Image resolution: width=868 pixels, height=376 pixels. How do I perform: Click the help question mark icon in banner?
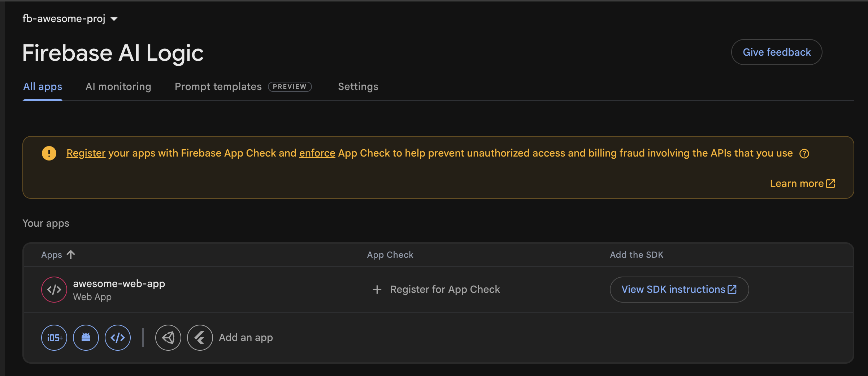[x=804, y=154]
